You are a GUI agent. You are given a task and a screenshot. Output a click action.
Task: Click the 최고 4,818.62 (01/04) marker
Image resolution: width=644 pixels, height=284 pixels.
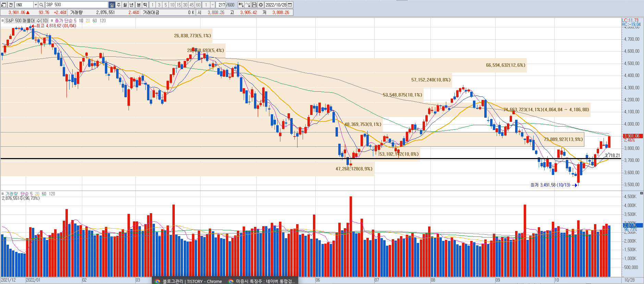click(54, 26)
